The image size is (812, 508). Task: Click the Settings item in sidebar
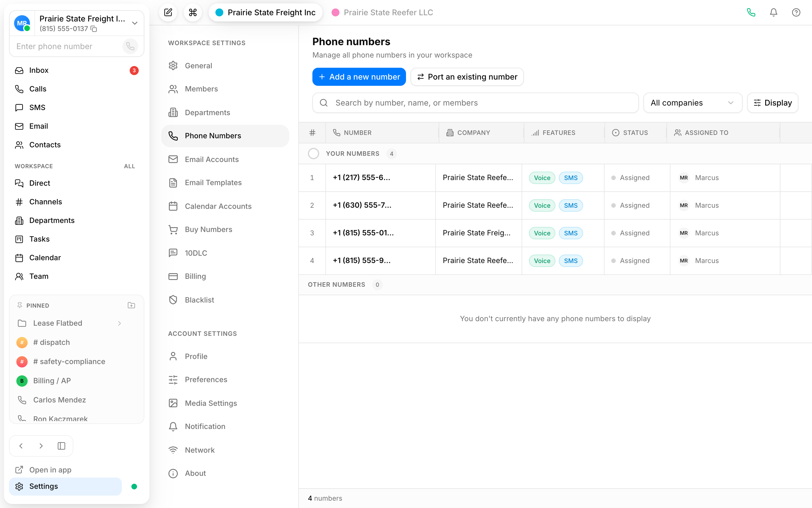pos(65,487)
